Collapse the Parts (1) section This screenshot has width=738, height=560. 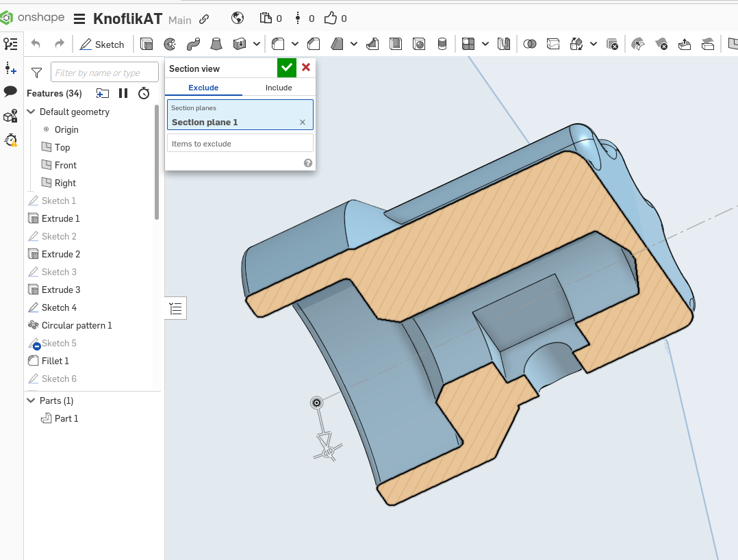pos(31,400)
